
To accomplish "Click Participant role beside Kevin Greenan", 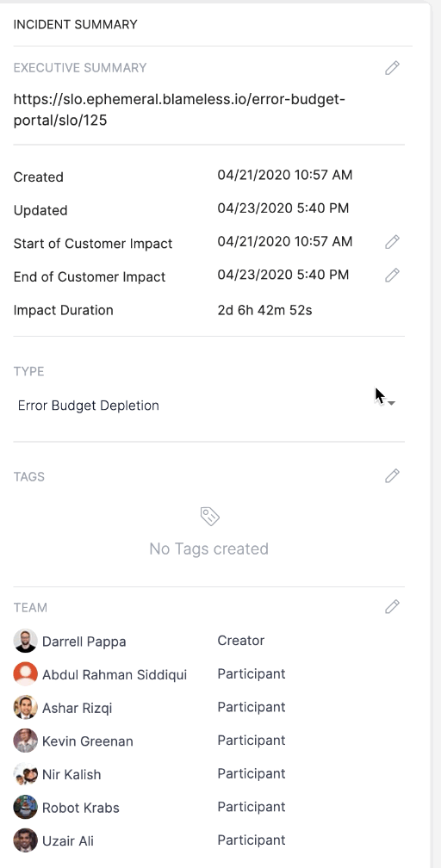I will pyautogui.click(x=252, y=741).
